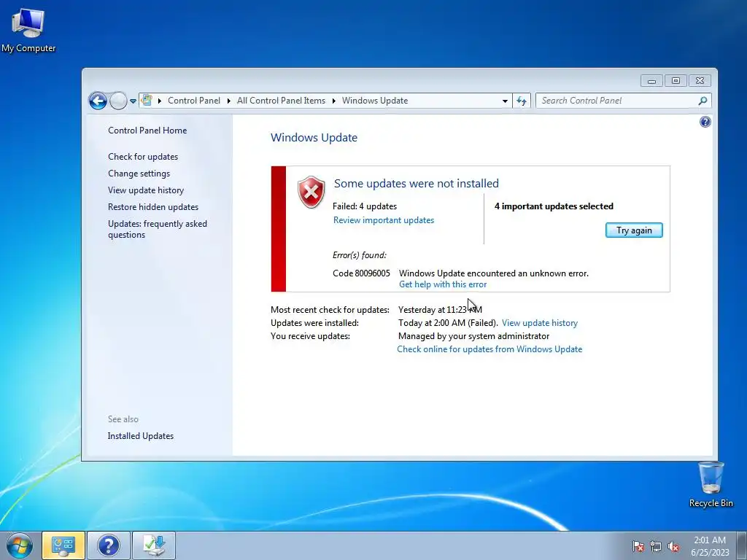Click the installer download taskbar button
747x560 pixels.
click(154, 545)
